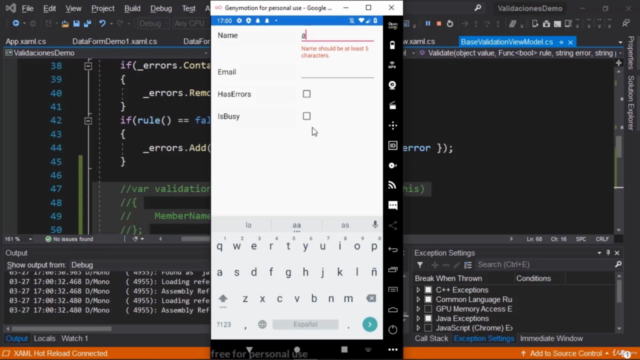Collapse the code block at line 38
640x360 pixels.
click(88, 66)
